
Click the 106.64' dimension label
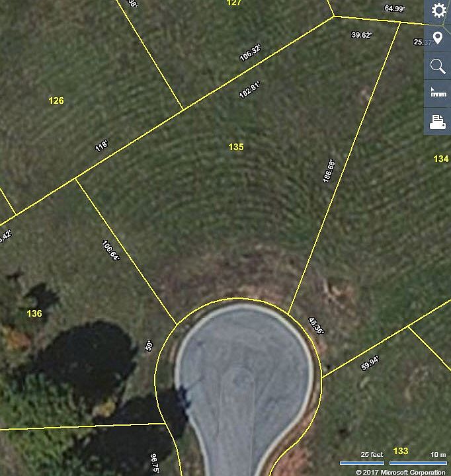[111, 251]
